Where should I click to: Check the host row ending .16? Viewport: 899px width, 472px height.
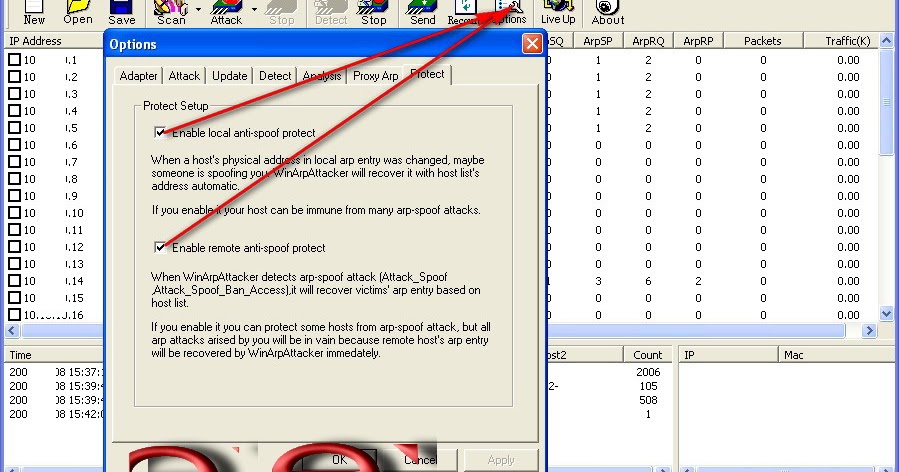pyautogui.click(x=14, y=315)
